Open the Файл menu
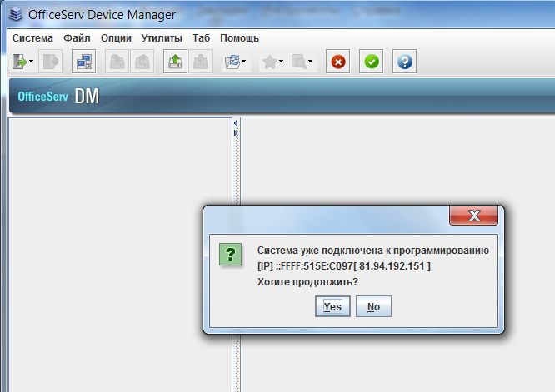Viewport: 555px width, 392px height. tap(77, 37)
